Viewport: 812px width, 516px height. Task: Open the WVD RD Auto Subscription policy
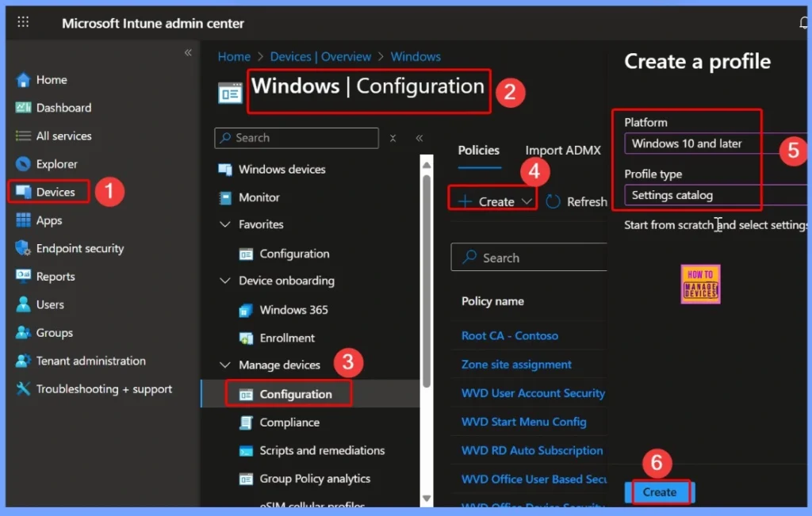point(532,451)
